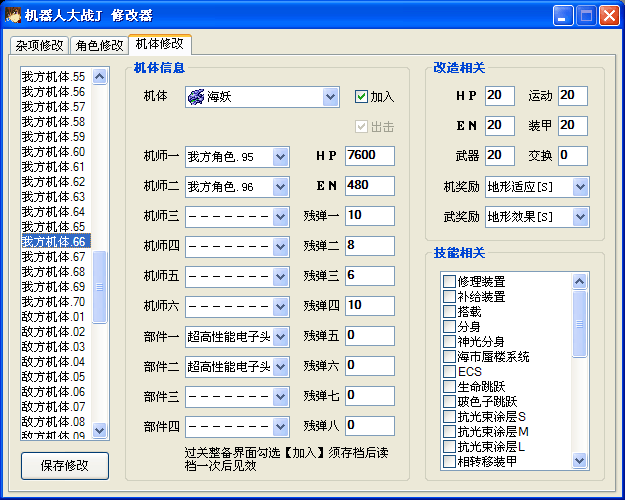625x500 pixels.
Task: Click the 保存修改 button
Action: tap(65, 466)
